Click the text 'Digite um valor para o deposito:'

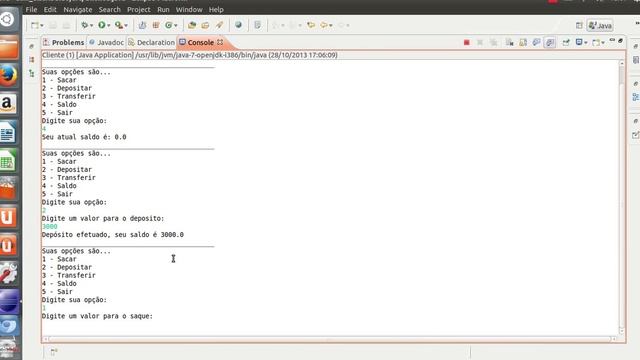pos(103,218)
